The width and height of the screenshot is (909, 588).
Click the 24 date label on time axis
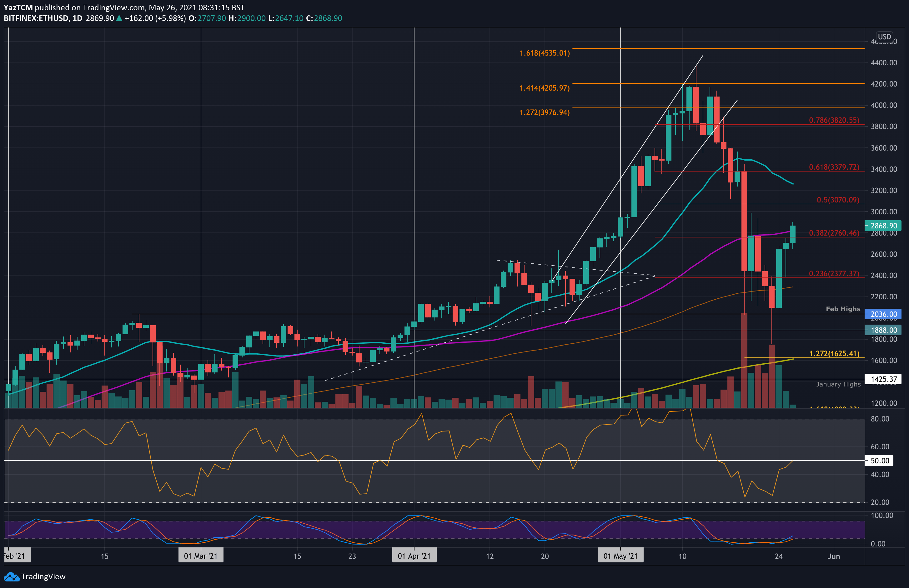(x=778, y=556)
